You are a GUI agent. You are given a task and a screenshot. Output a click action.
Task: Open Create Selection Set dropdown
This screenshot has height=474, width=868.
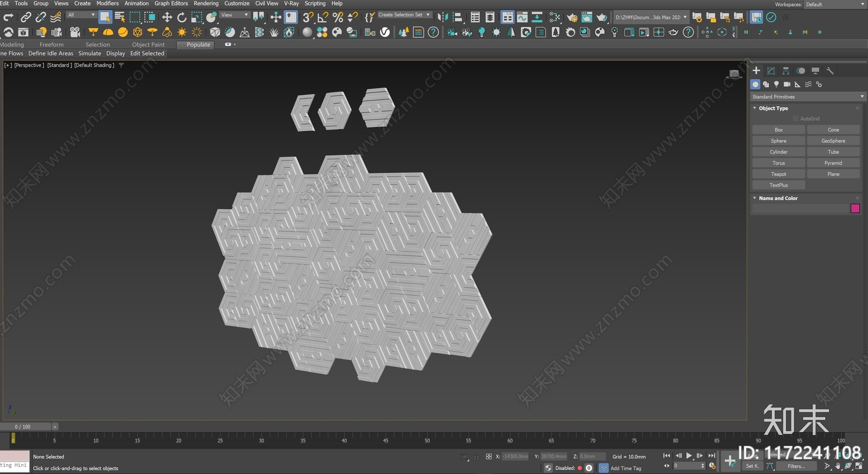[404, 15]
